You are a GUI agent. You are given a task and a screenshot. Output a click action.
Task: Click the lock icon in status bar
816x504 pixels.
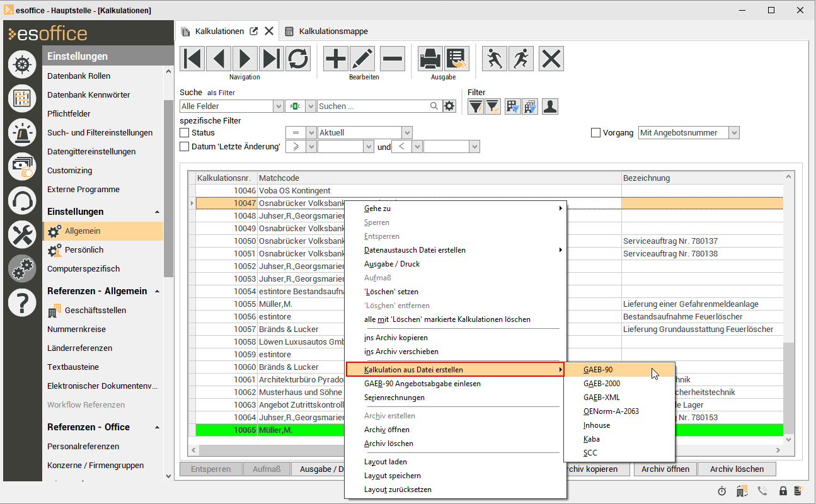tap(783, 491)
